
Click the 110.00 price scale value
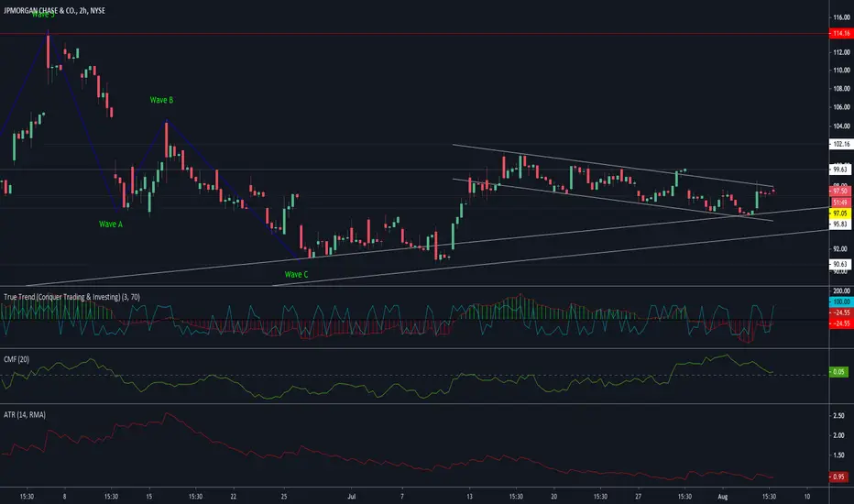coord(841,71)
